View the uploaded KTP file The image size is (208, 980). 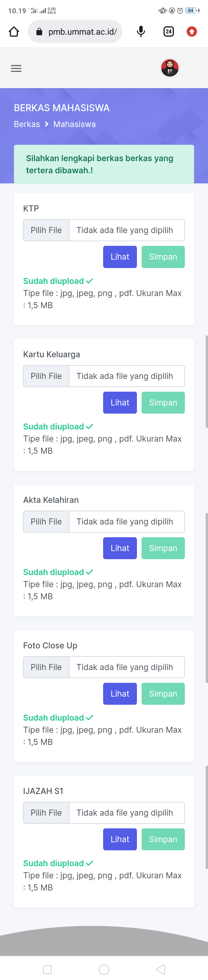(120, 257)
